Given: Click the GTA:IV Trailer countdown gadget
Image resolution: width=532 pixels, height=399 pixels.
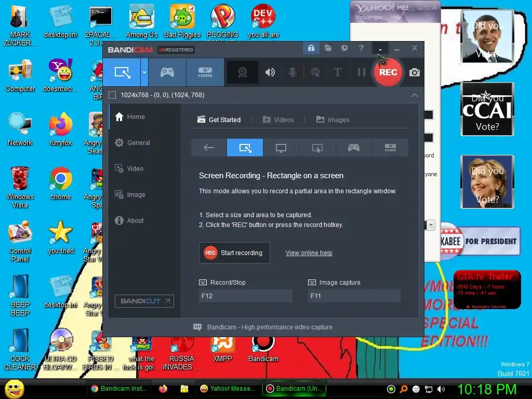Looking at the screenshot, I should [487, 289].
